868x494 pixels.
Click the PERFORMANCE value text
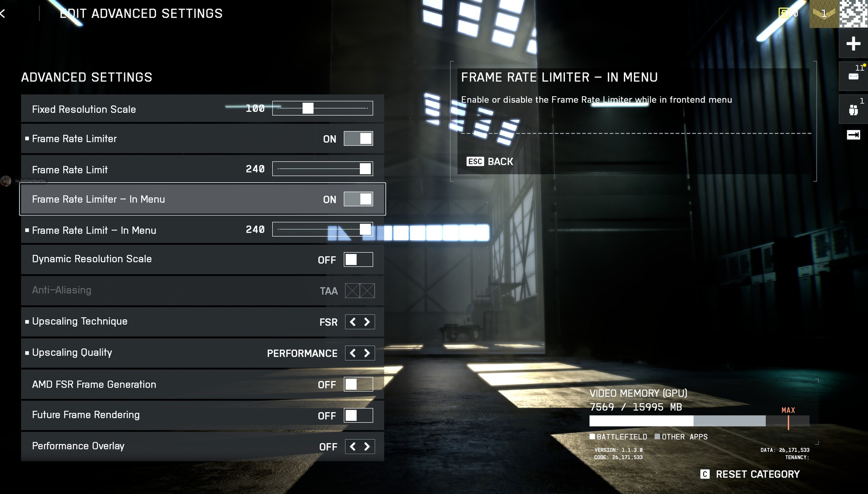pyautogui.click(x=302, y=354)
